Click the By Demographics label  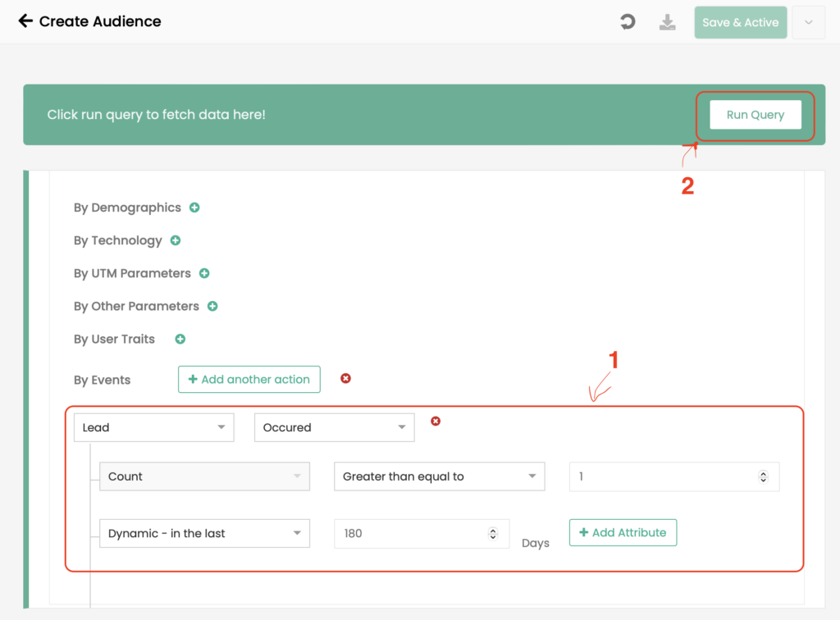(x=127, y=207)
